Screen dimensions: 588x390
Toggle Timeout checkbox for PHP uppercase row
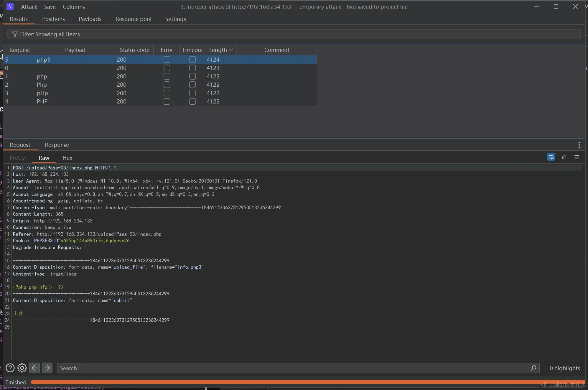click(x=192, y=101)
